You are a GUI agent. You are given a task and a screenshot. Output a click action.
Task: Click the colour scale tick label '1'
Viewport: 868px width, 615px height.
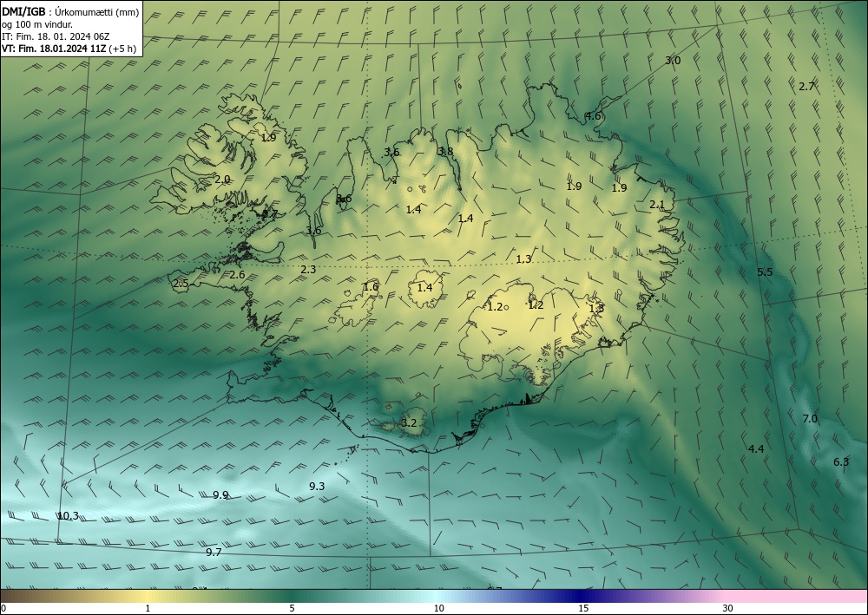coord(148,608)
